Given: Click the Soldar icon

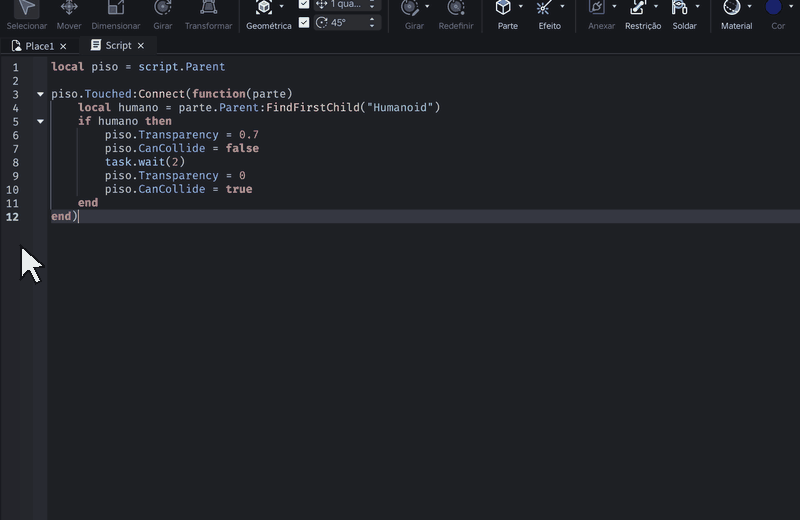Looking at the screenshot, I should coord(680,7).
